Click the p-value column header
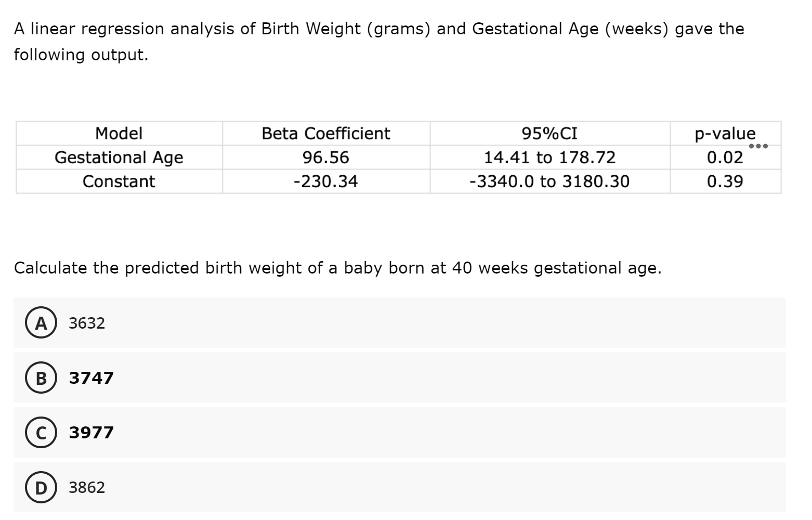 pyautogui.click(x=725, y=134)
